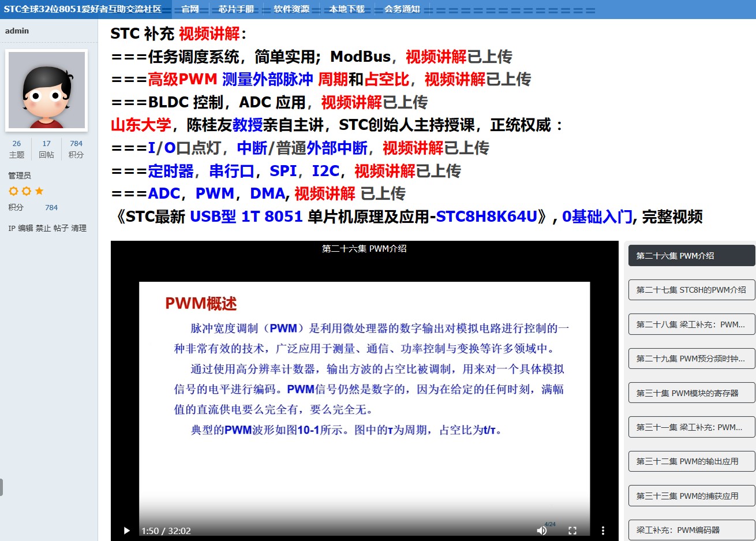The height and width of the screenshot is (541, 756).
Task: Open the 官网 menu item
Action: click(x=190, y=9)
